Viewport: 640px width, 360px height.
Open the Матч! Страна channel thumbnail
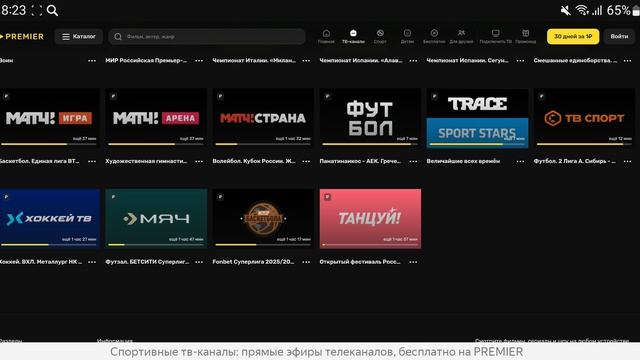pos(263,118)
